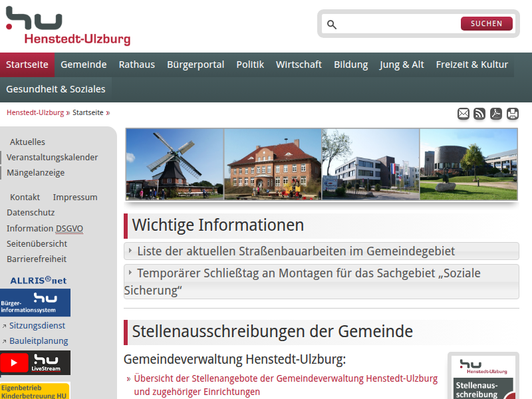Image resolution: width=532 pixels, height=399 pixels.
Task: Open Aktuelles in the sidebar
Action: [x=27, y=142]
